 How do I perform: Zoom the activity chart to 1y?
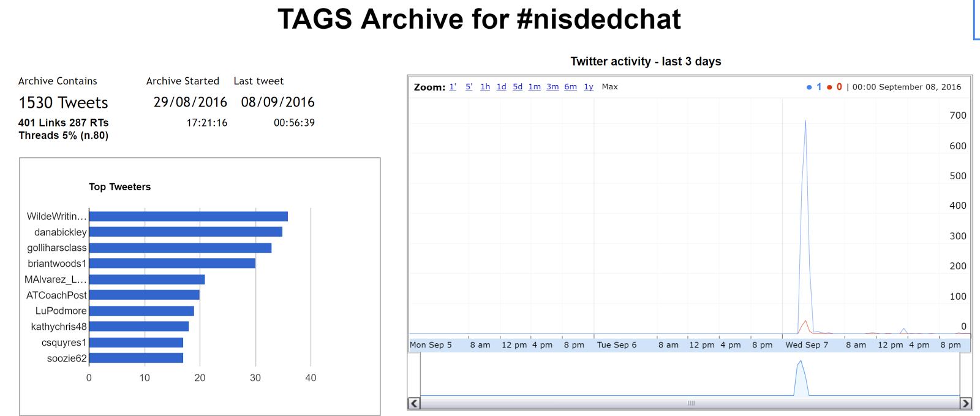tap(589, 87)
